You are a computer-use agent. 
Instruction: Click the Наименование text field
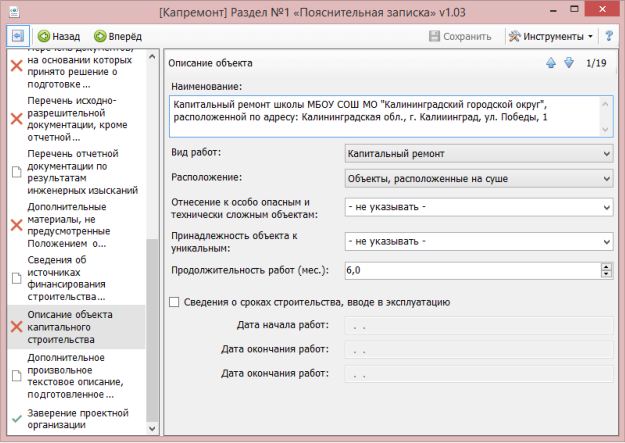[391, 116]
